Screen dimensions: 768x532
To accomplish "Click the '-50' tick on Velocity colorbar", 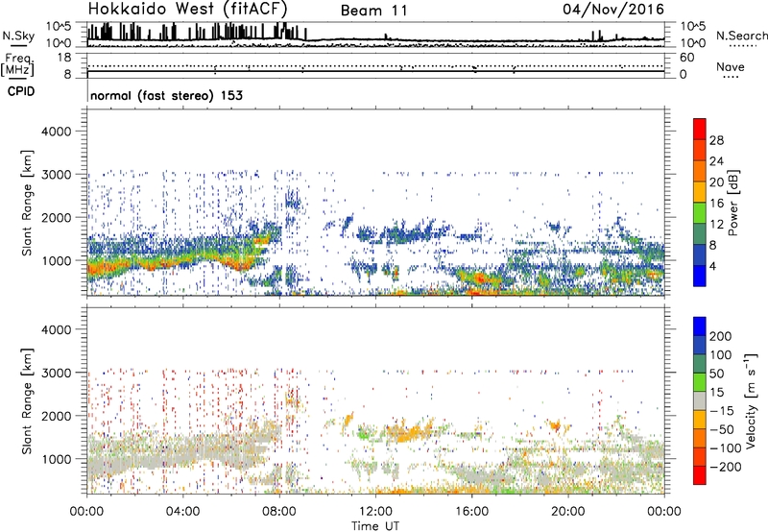I will (x=722, y=429).
